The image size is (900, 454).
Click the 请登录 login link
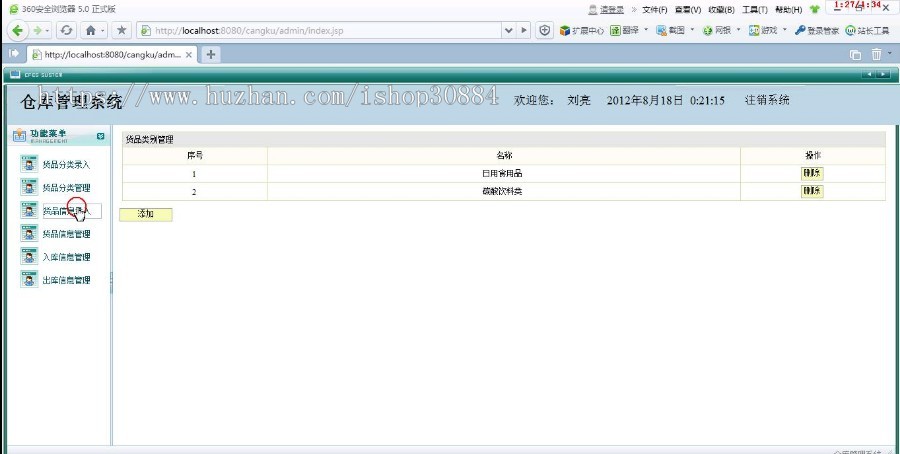tap(612, 10)
